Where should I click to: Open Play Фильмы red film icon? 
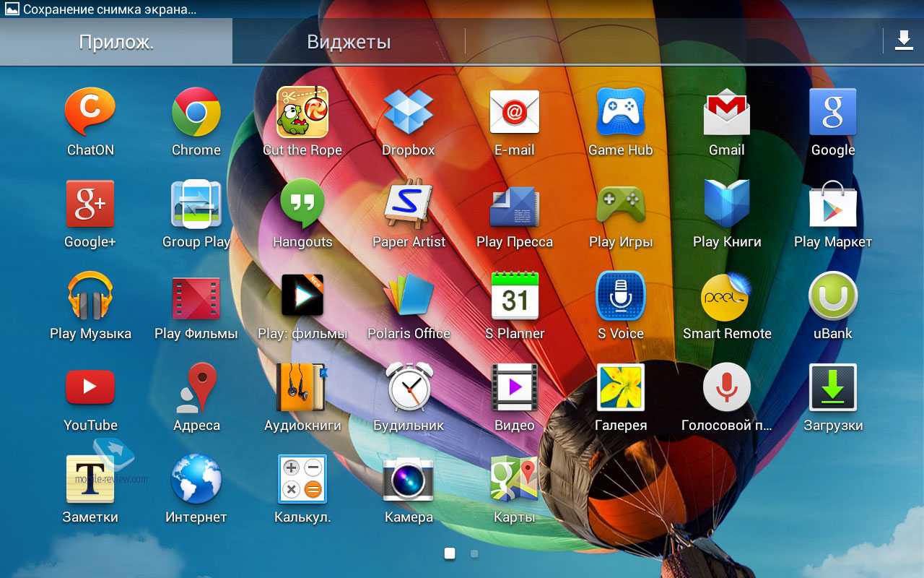(196, 298)
